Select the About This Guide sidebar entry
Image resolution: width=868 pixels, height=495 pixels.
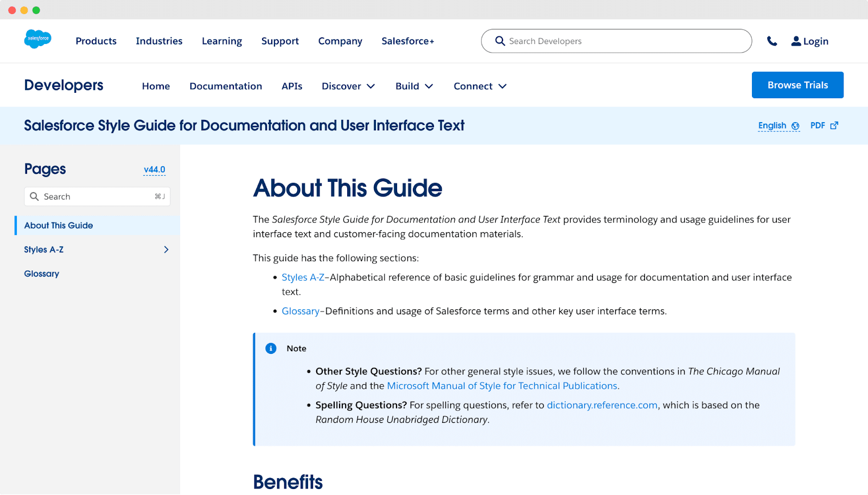(58, 225)
